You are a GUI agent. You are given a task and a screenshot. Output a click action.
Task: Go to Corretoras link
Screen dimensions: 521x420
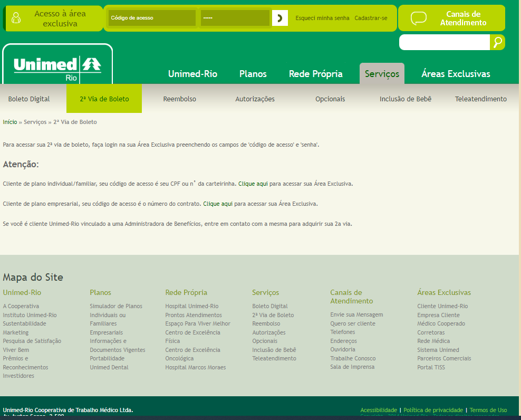click(x=431, y=332)
